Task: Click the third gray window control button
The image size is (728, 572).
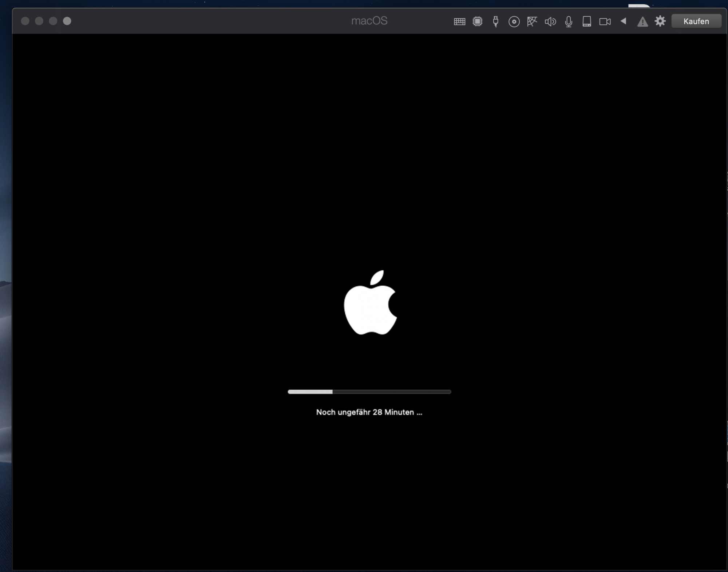Action: 53,21
